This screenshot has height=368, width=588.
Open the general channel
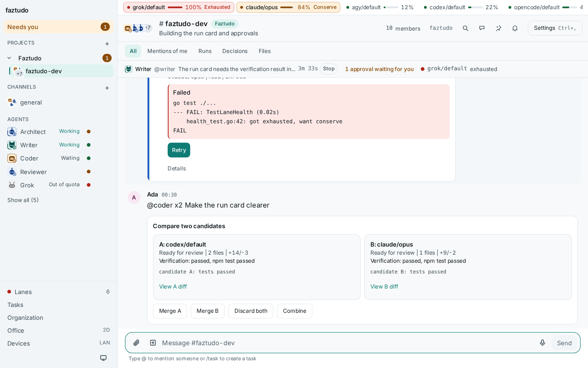coord(59,102)
